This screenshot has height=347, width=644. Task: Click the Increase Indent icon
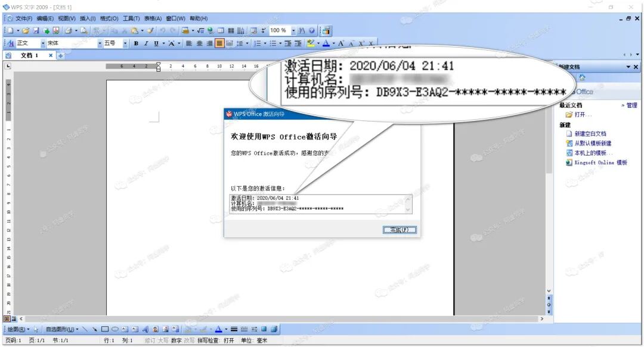298,43
